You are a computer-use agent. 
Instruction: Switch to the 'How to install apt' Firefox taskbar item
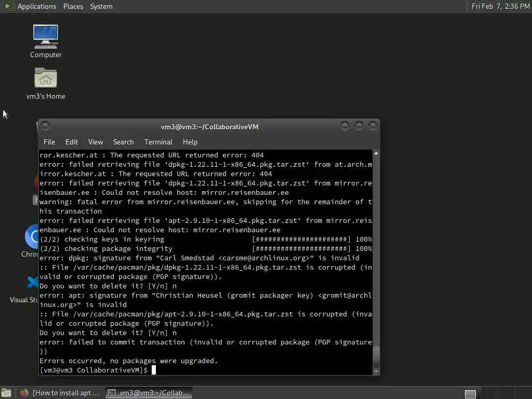(x=60, y=393)
